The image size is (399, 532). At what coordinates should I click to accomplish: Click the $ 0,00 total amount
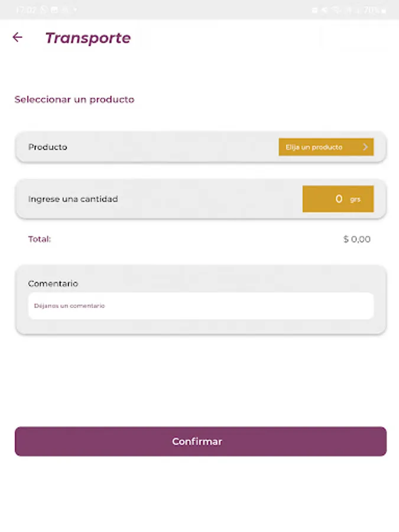coord(356,239)
